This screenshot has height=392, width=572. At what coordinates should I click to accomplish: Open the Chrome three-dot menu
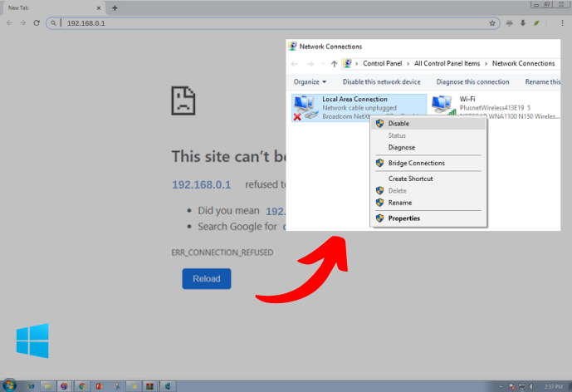(x=562, y=23)
